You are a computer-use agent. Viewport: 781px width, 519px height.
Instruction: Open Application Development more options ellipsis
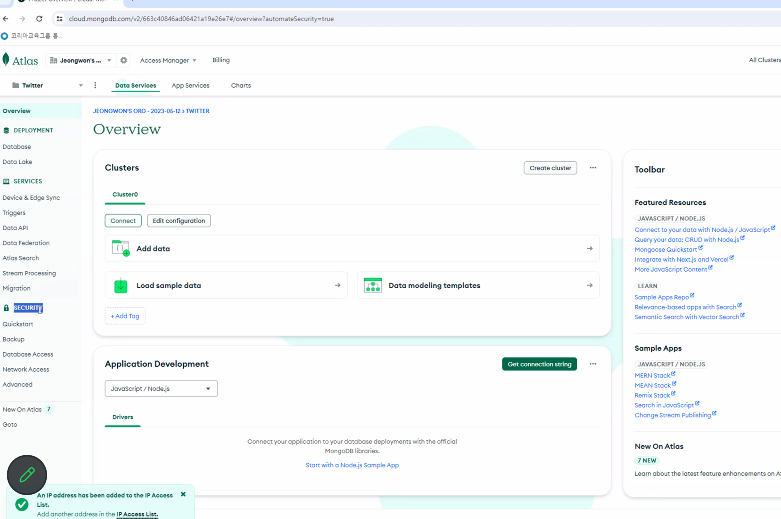pos(593,364)
